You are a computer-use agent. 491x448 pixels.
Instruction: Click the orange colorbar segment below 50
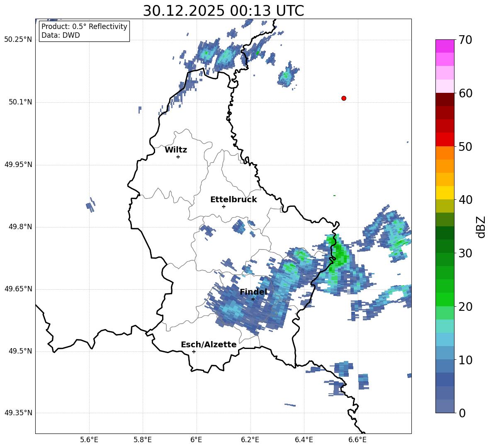[445, 153]
